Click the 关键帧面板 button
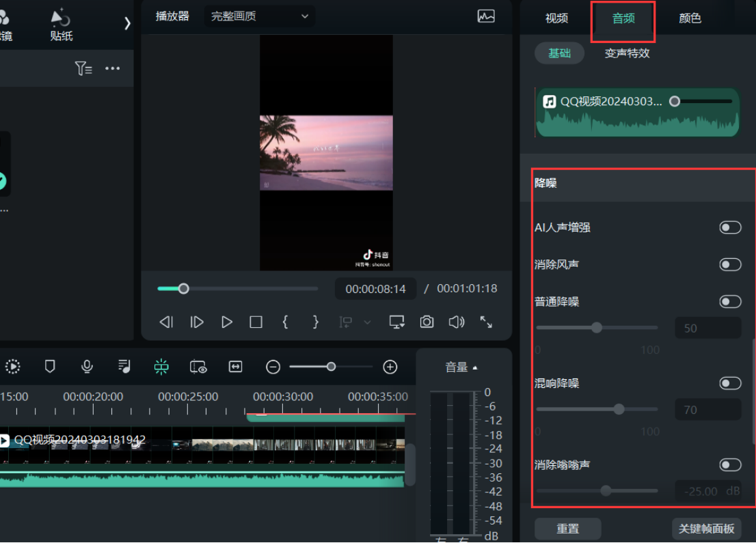This screenshot has height=543, width=756. click(x=706, y=529)
